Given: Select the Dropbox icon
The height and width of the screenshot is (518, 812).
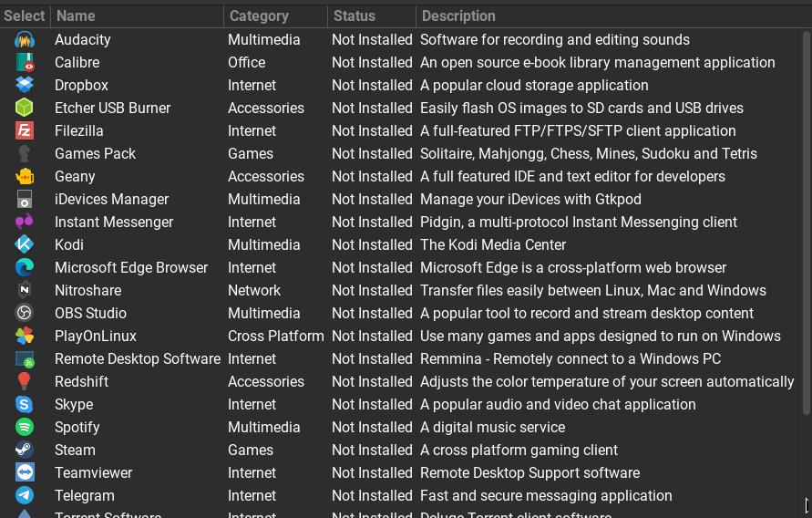Looking at the screenshot, I should (25, 86).
